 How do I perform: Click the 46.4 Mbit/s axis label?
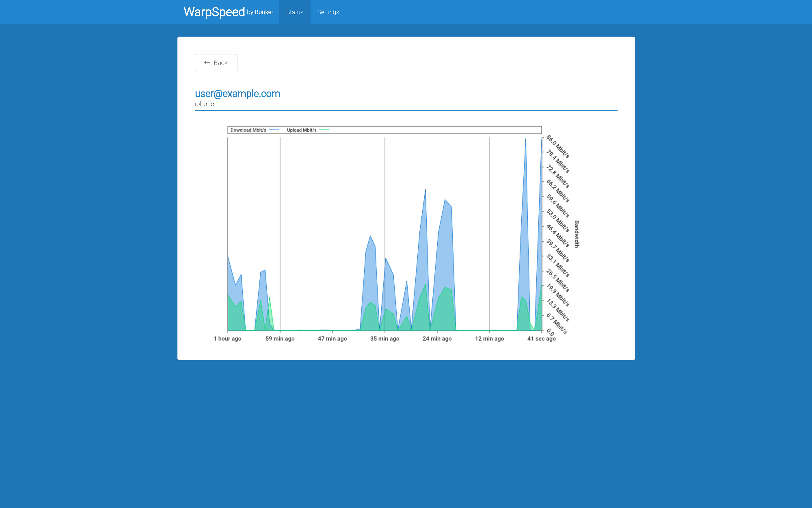(558, 236)
